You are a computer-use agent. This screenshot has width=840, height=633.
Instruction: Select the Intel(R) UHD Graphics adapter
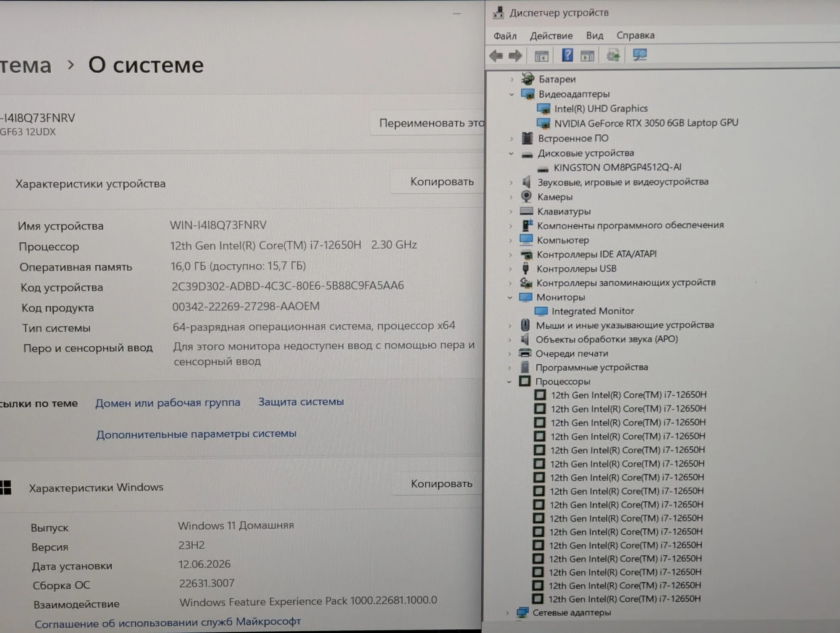pyautogui.click(x=601, y=108)
